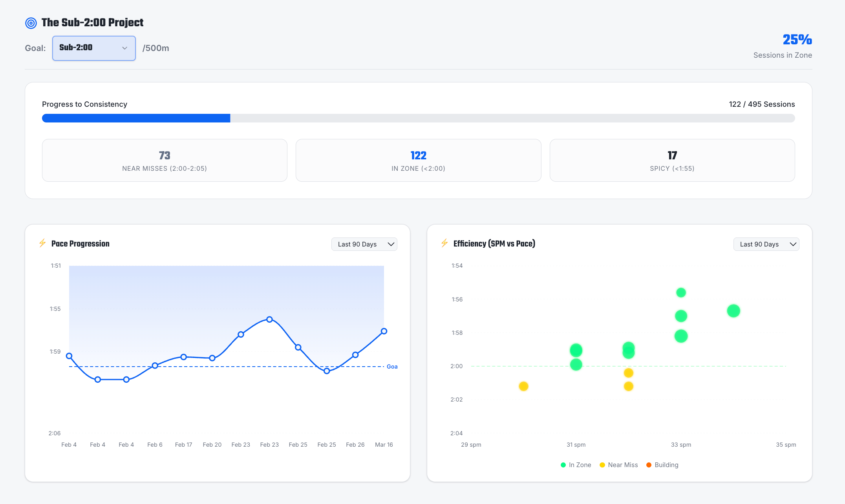The width and height of the screenshot is (845, 504).
Task: Toggle In Zone series in legend
Action: (x=580, y=465)
